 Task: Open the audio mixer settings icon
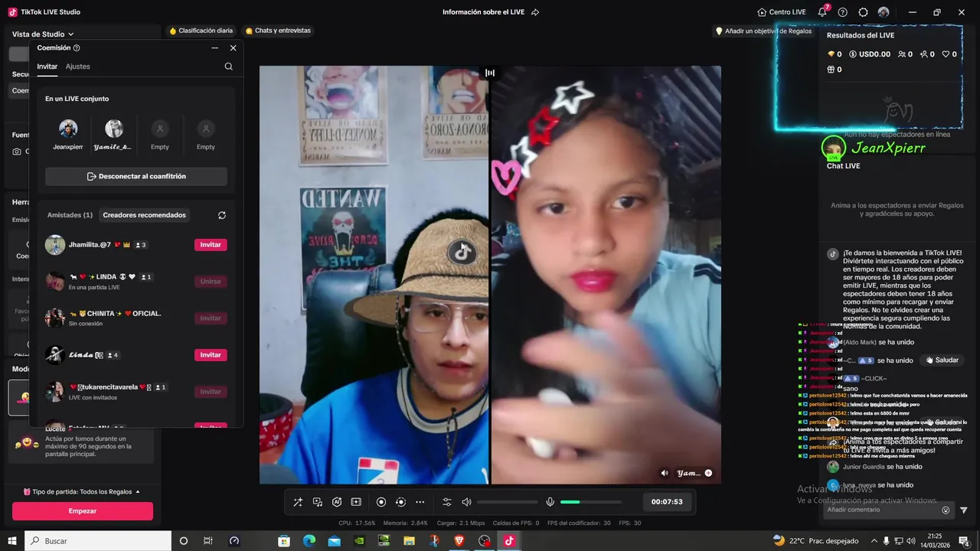tap(447, 502)
